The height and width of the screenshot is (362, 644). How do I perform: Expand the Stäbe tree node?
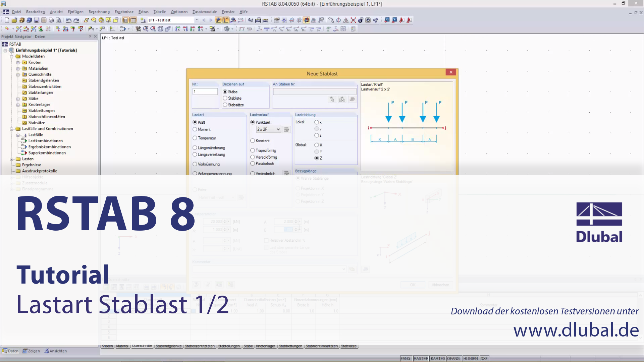[x=18, y=99]
